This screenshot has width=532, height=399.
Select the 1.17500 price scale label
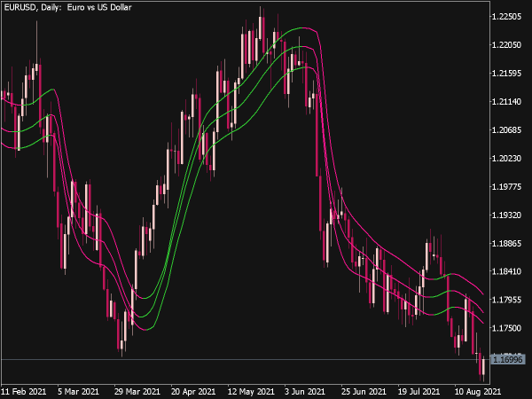[x=506, y=328]
